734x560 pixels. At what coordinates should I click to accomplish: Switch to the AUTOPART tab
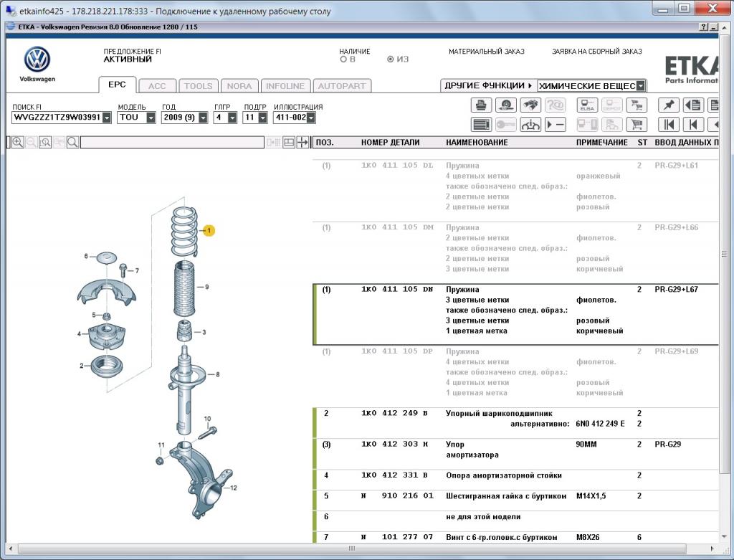(x=342, y=86)
